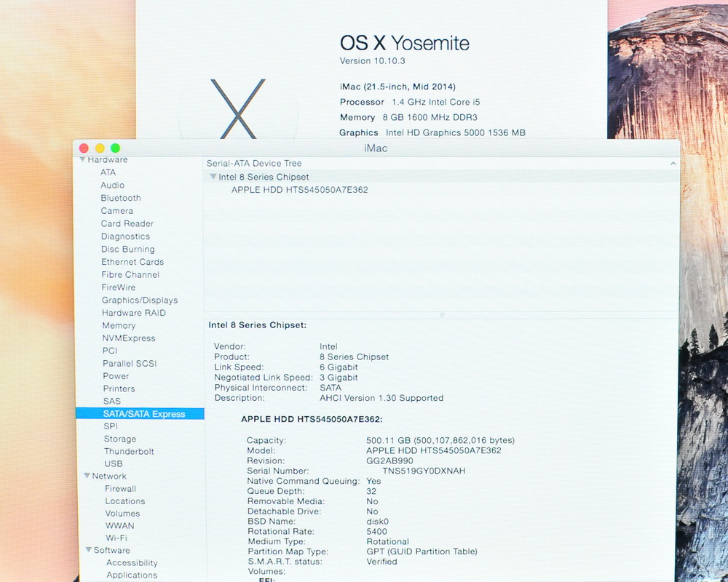Open Accessibility under Software
This screenshot has width=728, height=582.
132,562
